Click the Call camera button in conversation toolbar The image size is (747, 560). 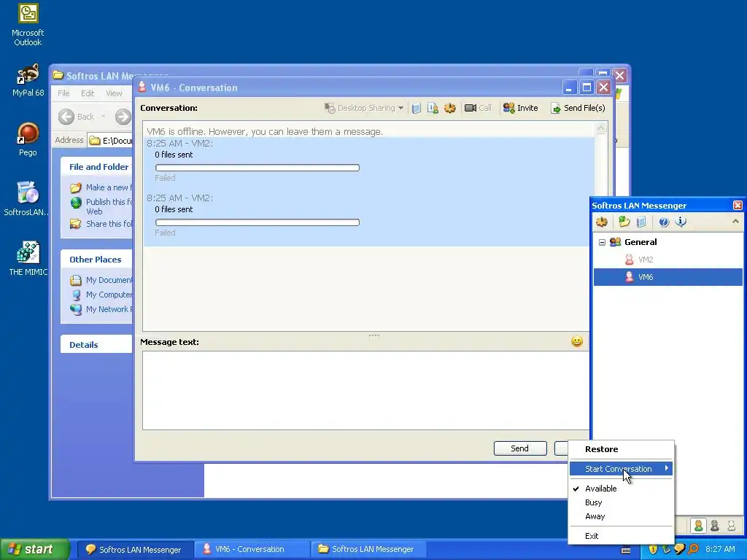tap(478, 108)
